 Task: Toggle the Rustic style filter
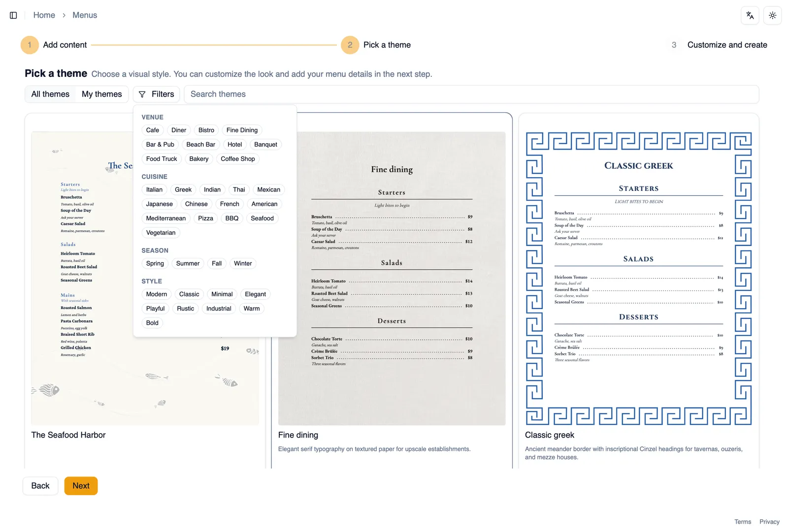(x=186, y=309)
